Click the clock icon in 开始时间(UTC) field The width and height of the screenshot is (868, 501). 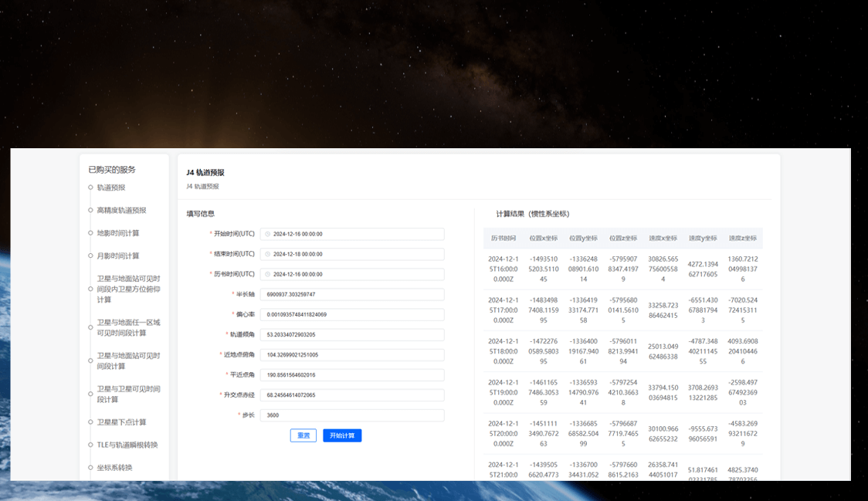(267, 234)
